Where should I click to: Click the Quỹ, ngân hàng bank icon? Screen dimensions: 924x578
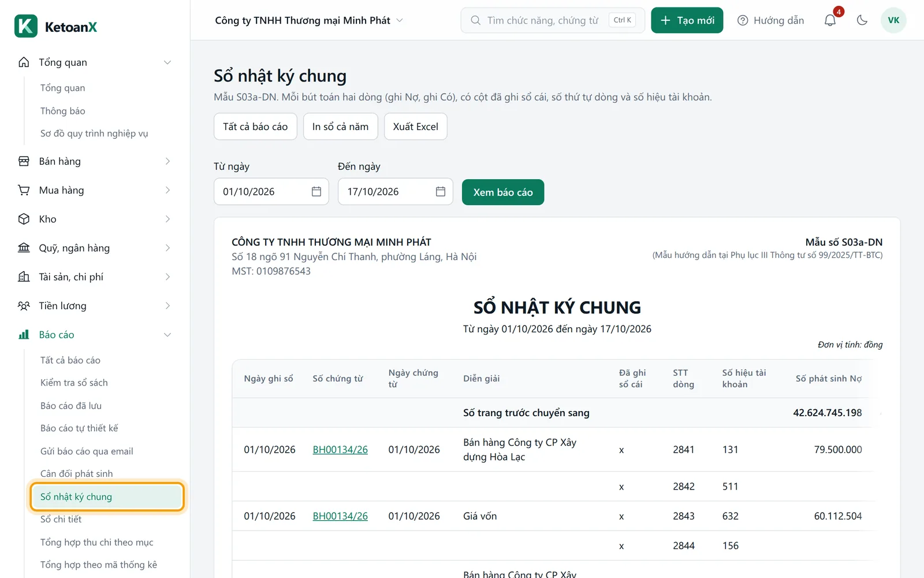[24, 248]
